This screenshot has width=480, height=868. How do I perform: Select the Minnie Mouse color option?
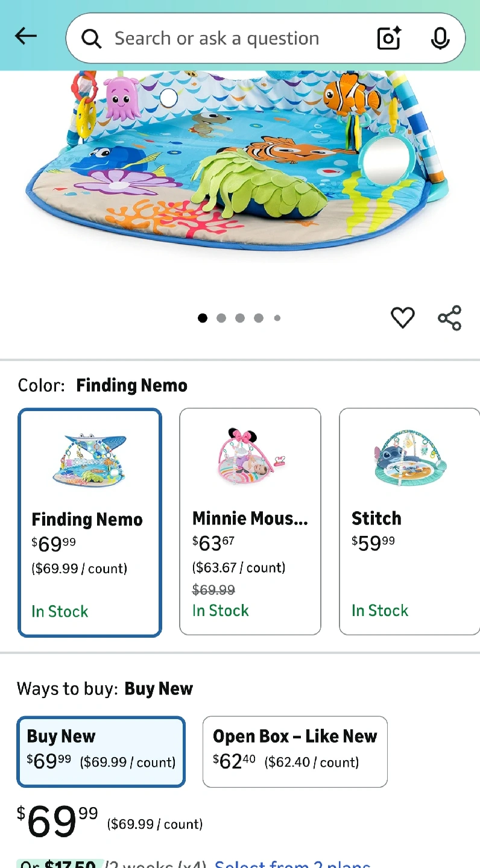(250, 521)
